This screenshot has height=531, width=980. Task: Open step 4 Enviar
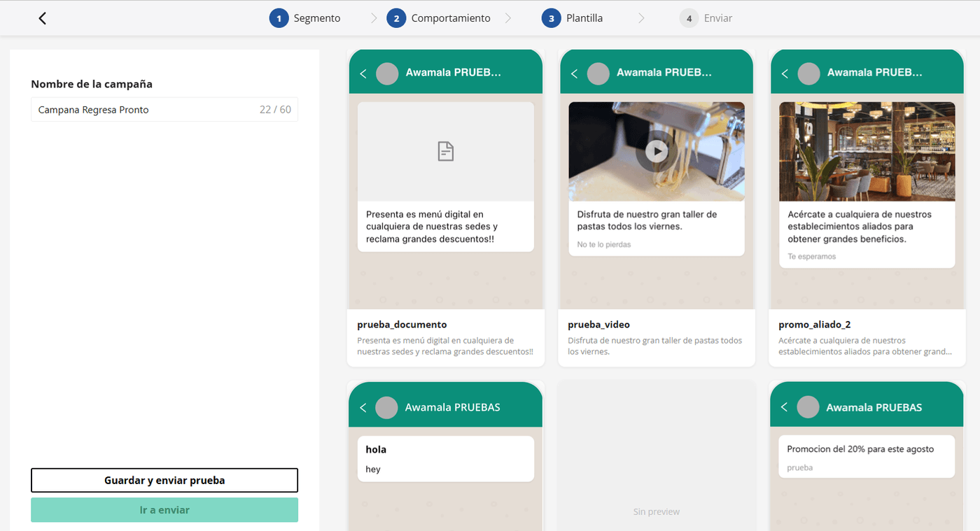tap(706, 19)
